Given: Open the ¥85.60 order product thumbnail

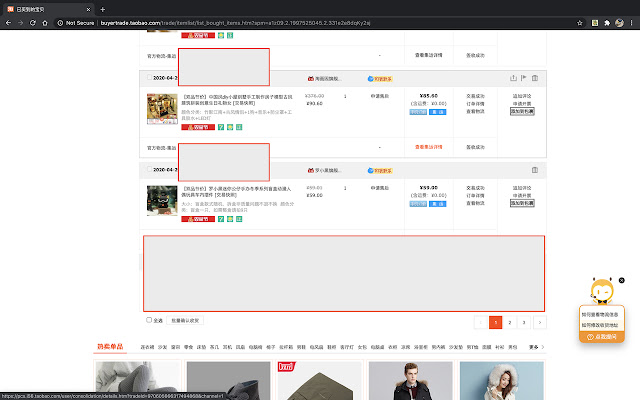Looking at the screenshot, I should [x=162, y=109].
